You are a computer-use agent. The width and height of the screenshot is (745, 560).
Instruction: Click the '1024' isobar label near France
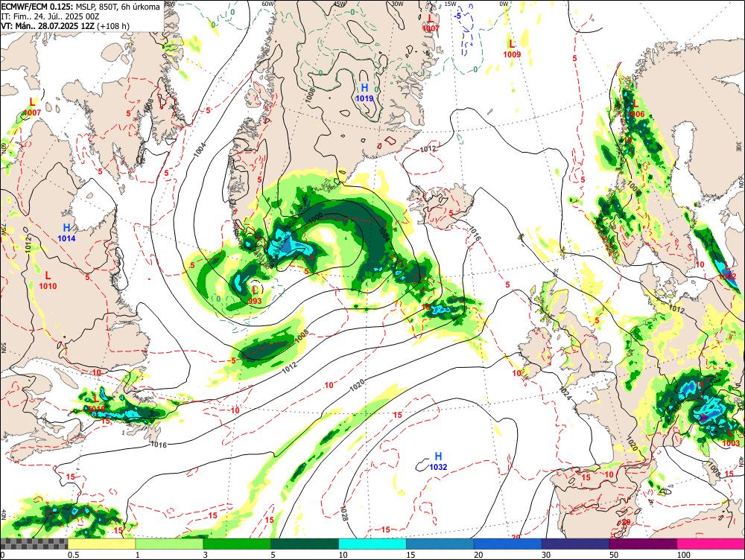[x=565, y=392]
